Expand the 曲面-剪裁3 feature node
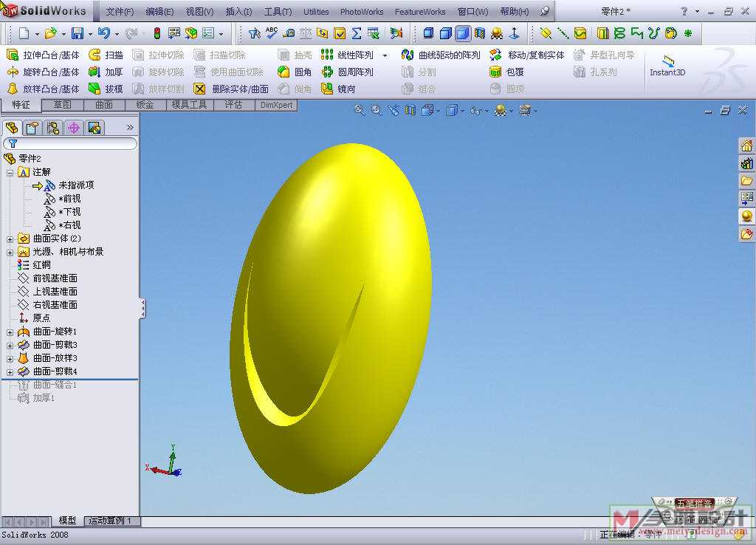756x545 pixels. click(10, 346)
